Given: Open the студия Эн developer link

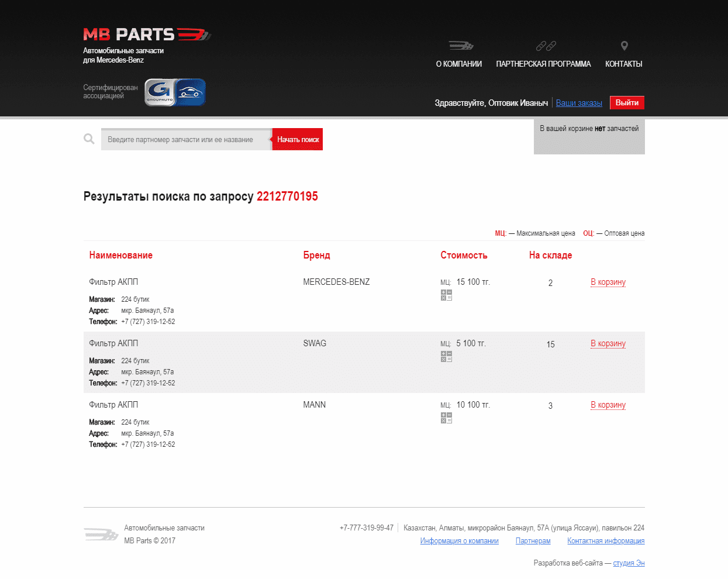Looking at the screenshot, I should (629, 563).
